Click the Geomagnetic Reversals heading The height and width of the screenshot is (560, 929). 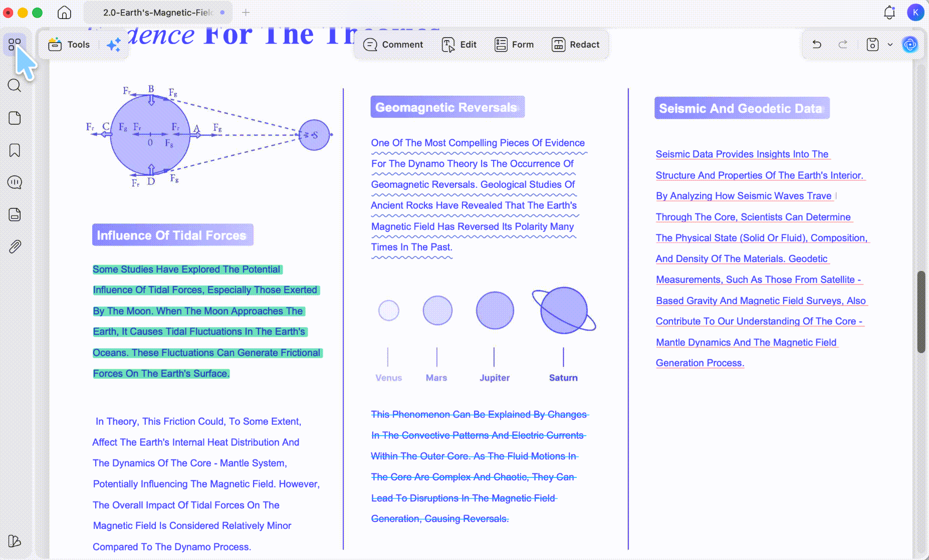pyautogui.click(x=447, y=107)
